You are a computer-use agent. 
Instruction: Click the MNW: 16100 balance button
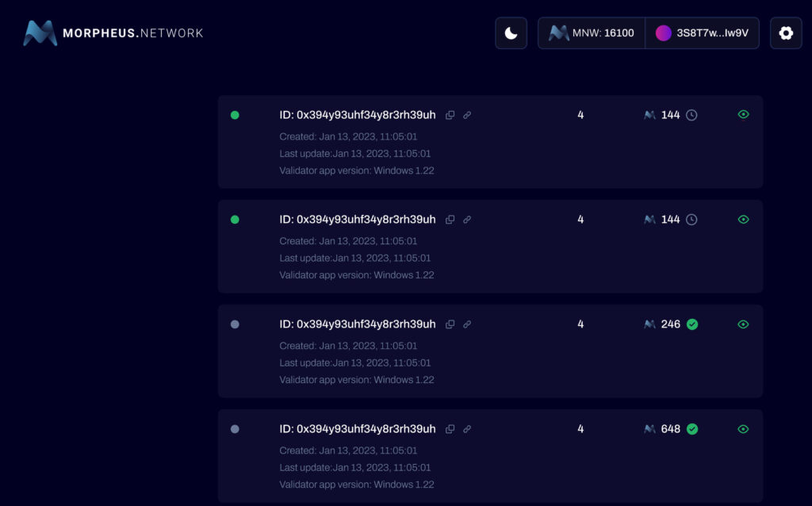[x=592, y=33]
